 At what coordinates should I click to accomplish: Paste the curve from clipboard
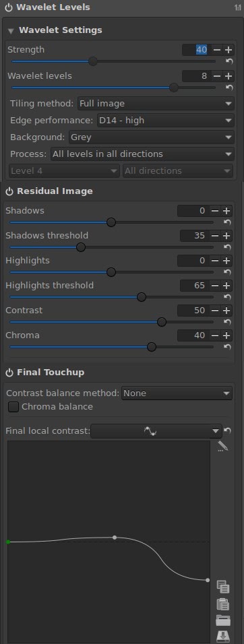222,604
